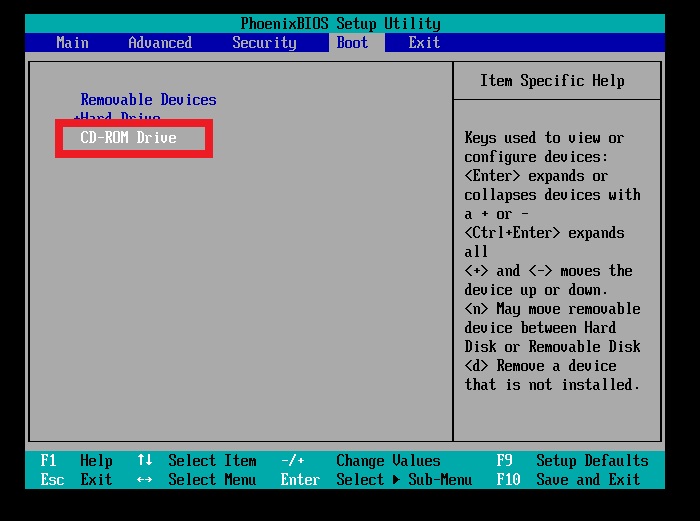
Task: Expand the Hard Drive plus sign
Action: pyautogui.click(x=77, y=119)
